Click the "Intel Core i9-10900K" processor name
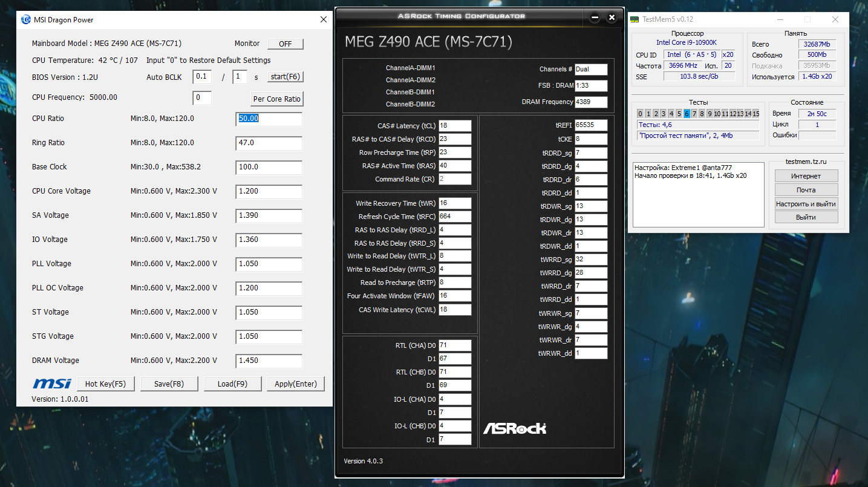 click(687, 43)
